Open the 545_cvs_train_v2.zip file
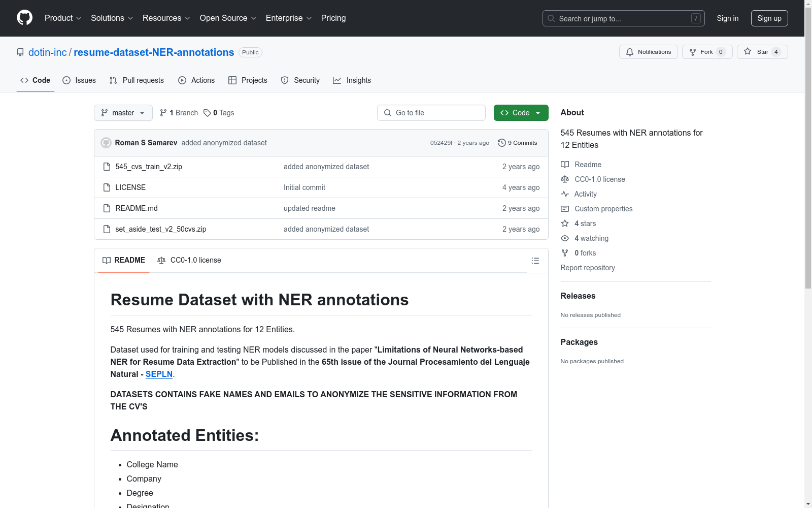812x508 pixels. [x=149, y=167]
